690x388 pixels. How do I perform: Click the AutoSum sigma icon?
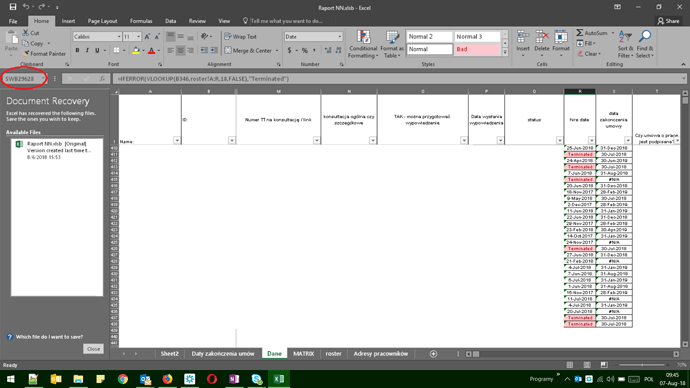pyautogui.click(x=580, y=33)
